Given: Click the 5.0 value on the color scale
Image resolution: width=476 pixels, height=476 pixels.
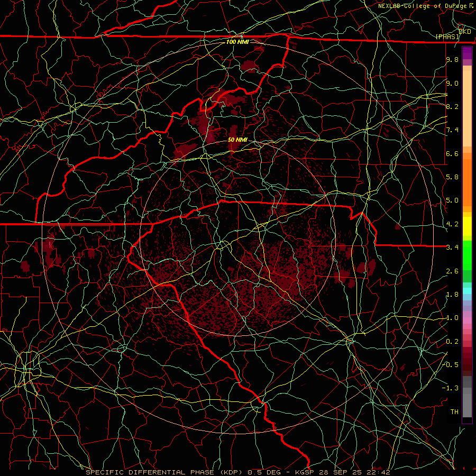Looking at the screenshot, I should (452, 200).
